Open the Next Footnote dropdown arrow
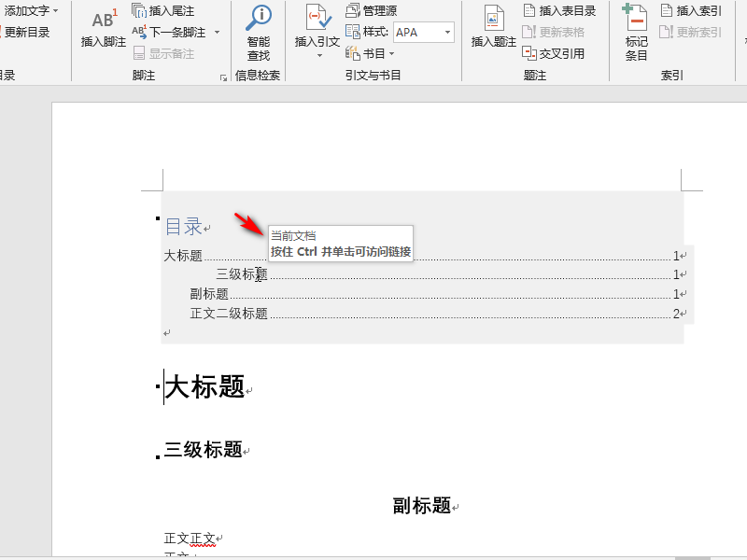747x560 pixels. [x=218, y=32]
